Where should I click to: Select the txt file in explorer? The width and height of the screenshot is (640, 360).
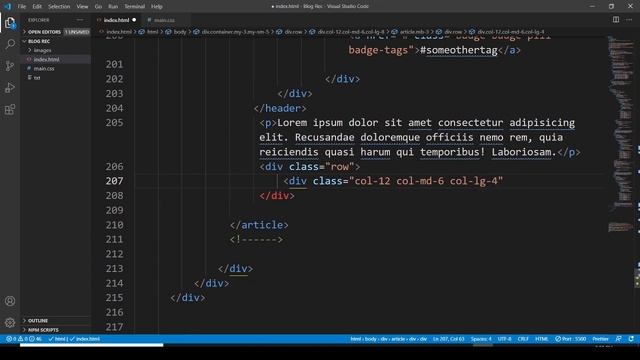coord(56,78)
